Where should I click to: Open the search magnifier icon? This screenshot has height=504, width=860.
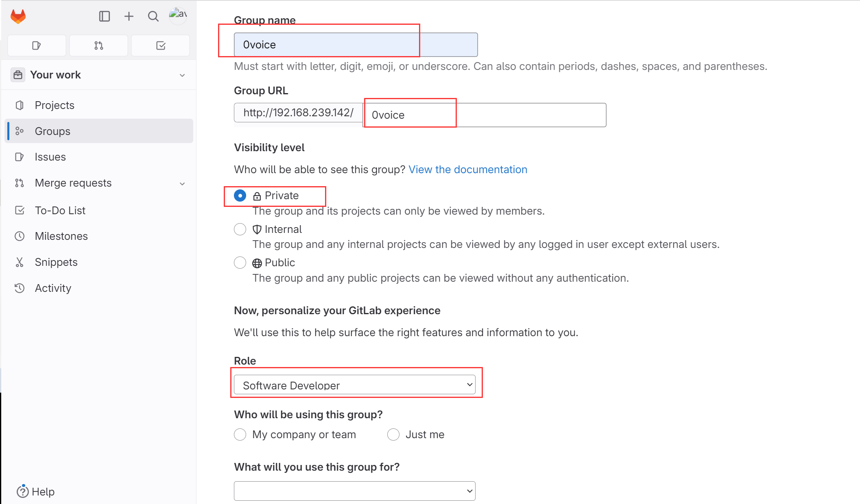click(x=153, y=16)
